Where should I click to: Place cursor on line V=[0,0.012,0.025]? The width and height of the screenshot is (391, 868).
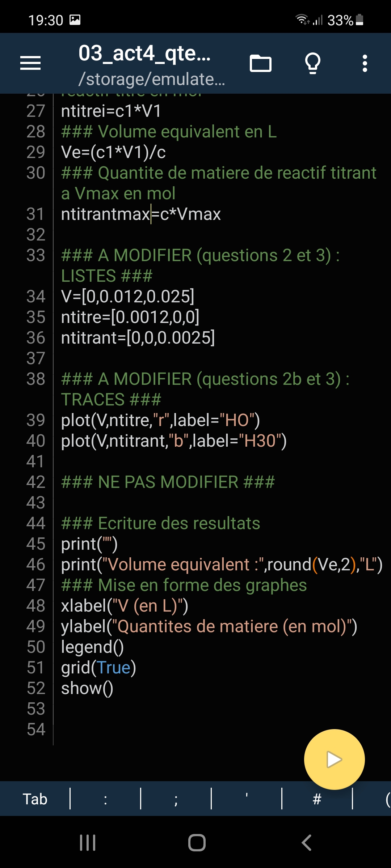128,297
